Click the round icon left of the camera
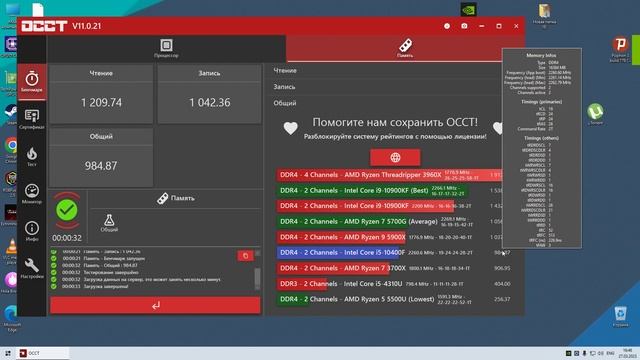The image size is (640, 360). [447, 26]
